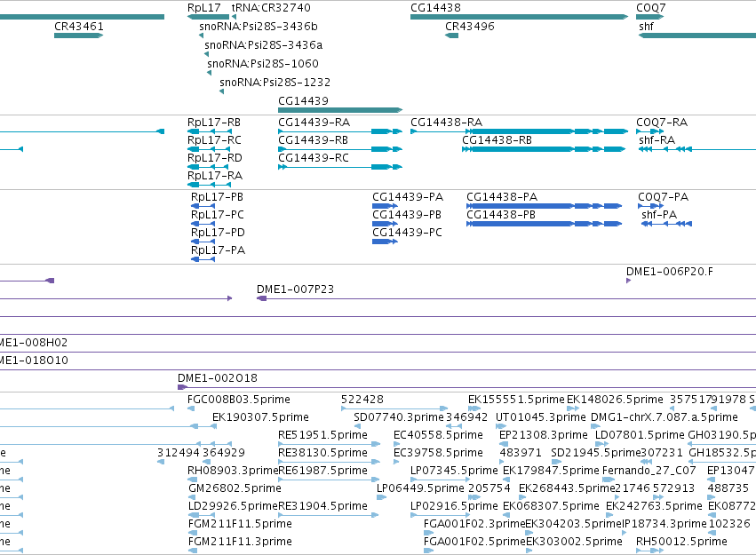756x555 pixels.
Task: Select the DME1-002O18 clone label
Action: tap(218, 378)
